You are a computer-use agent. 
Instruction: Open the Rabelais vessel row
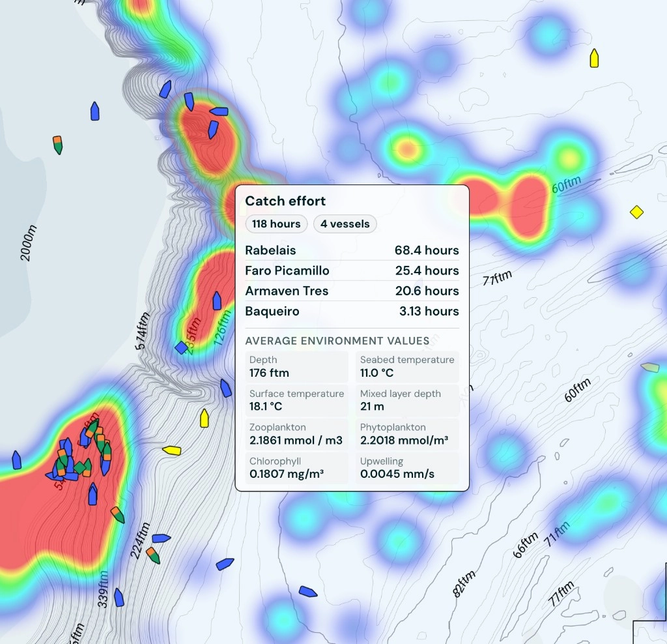pyautogui.click(x=352, y=250)
